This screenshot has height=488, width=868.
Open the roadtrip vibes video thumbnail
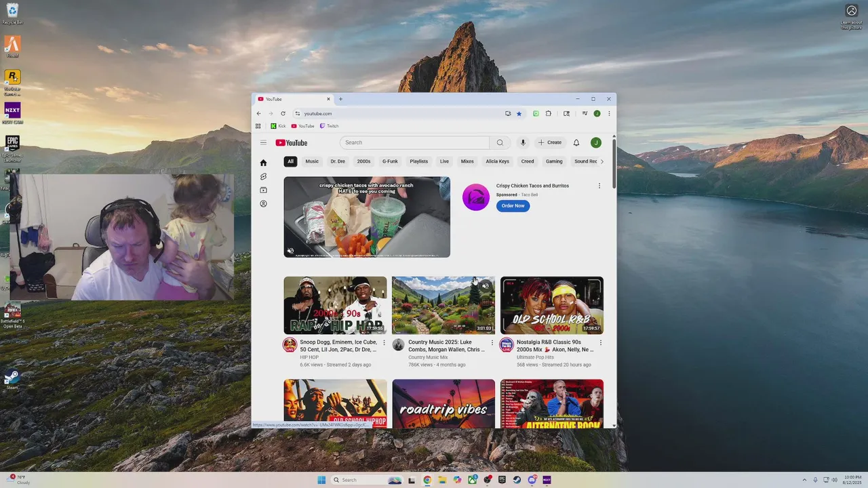coord(443,404)
